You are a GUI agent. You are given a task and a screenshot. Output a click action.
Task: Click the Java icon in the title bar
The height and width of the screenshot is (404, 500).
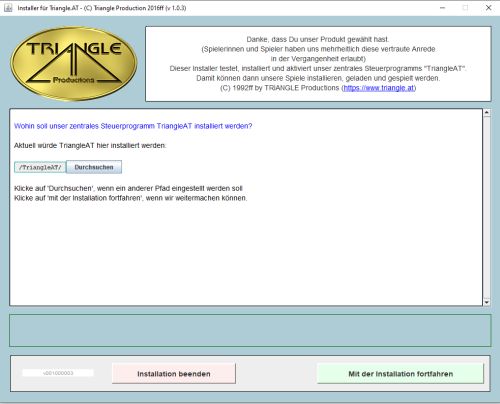[8, 8]
